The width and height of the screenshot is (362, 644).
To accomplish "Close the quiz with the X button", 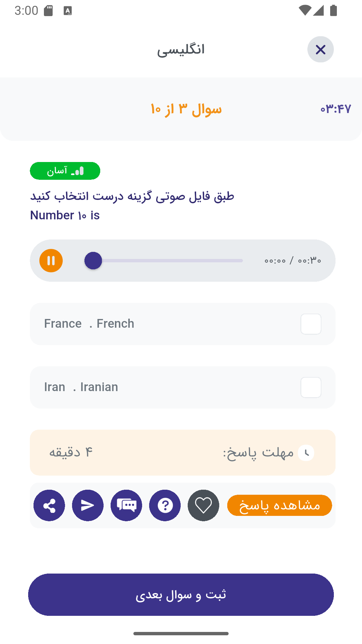I will pyautogui.click(x=320, y=50).
